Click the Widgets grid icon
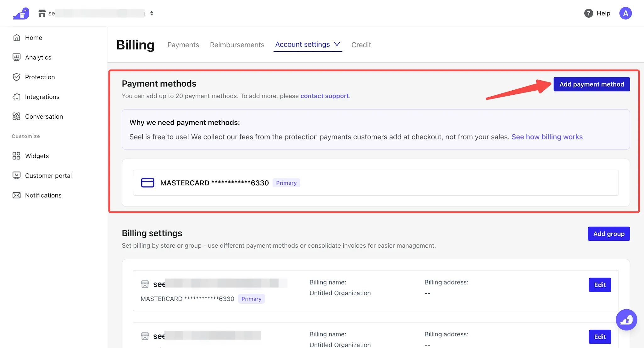 pyautogui.click(x=16, y=156)
